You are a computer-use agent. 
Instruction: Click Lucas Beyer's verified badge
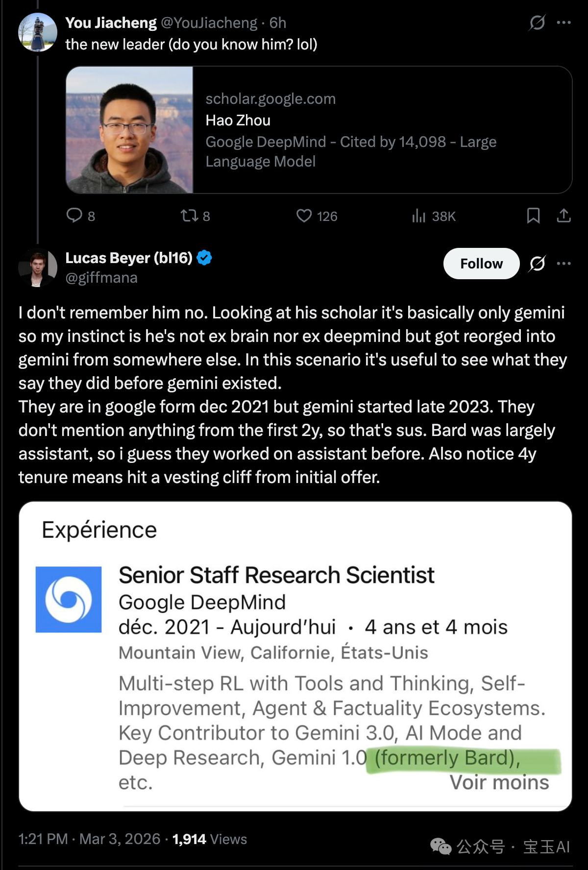[204, 258]
